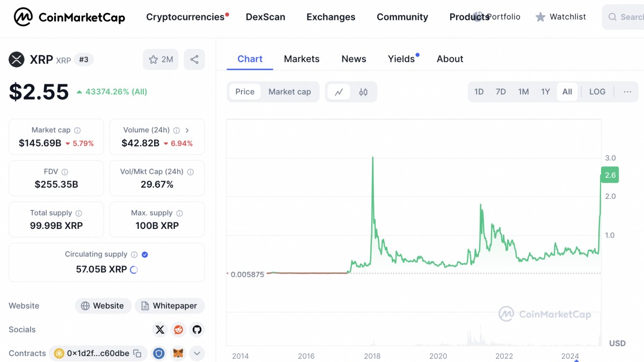Set chart range to 1D

(479, 92)
